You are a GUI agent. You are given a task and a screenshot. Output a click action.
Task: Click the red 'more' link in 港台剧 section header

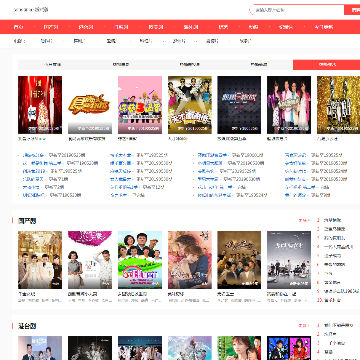(x=304, y=326)
